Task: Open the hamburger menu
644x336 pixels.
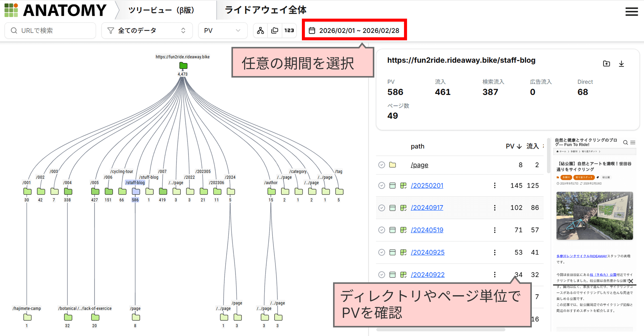Action: (631, 12)
